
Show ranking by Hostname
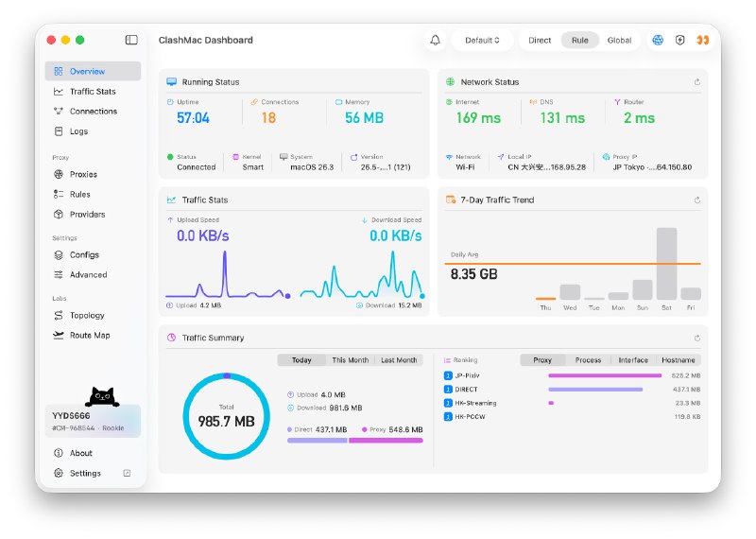(x=678, y=360)
